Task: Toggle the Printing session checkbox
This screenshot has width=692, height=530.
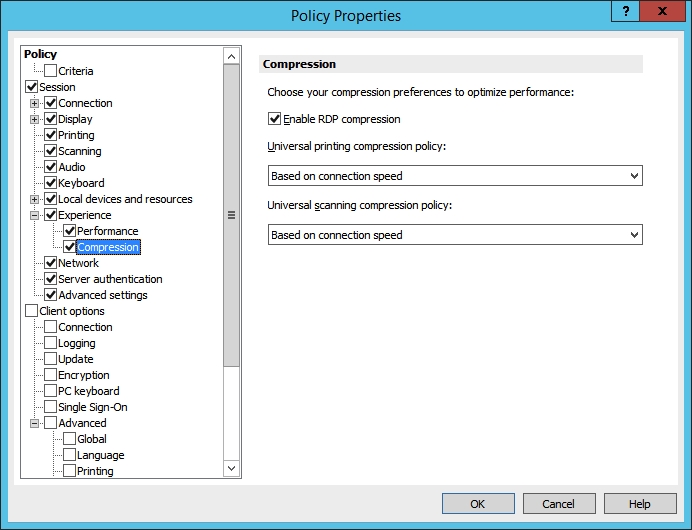Action: click(50, 135)
